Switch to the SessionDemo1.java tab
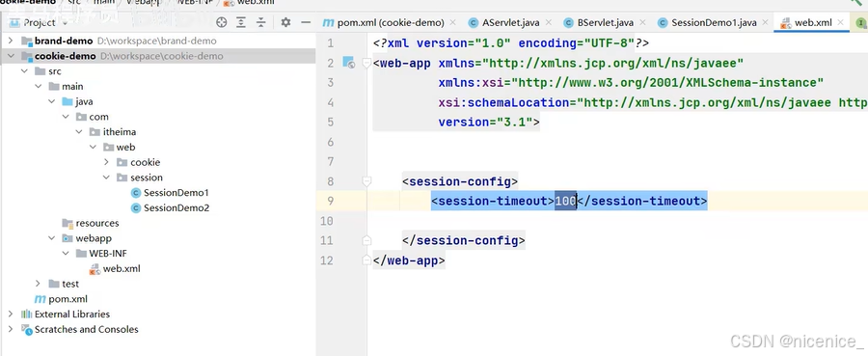 pyautogui.click(x=708, y=23)
